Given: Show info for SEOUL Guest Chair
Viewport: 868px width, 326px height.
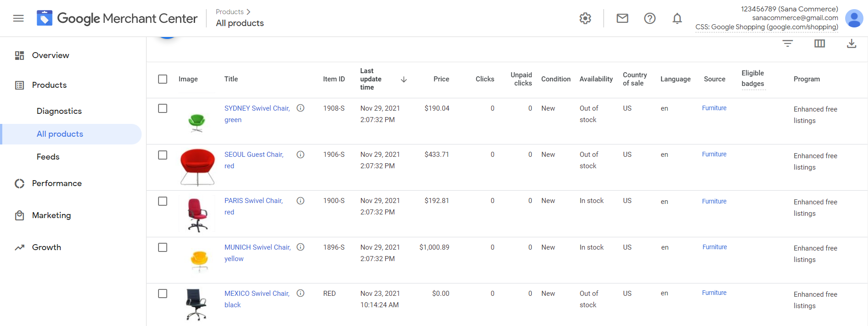Looking at the screenshot, I should pos(301,155).
